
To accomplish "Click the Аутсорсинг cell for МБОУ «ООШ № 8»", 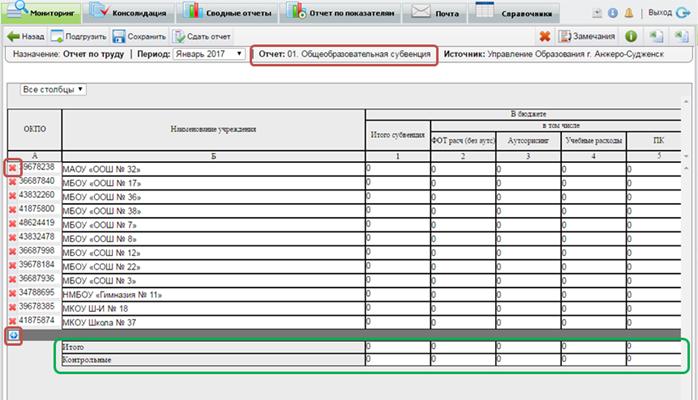I will point(527,238).
